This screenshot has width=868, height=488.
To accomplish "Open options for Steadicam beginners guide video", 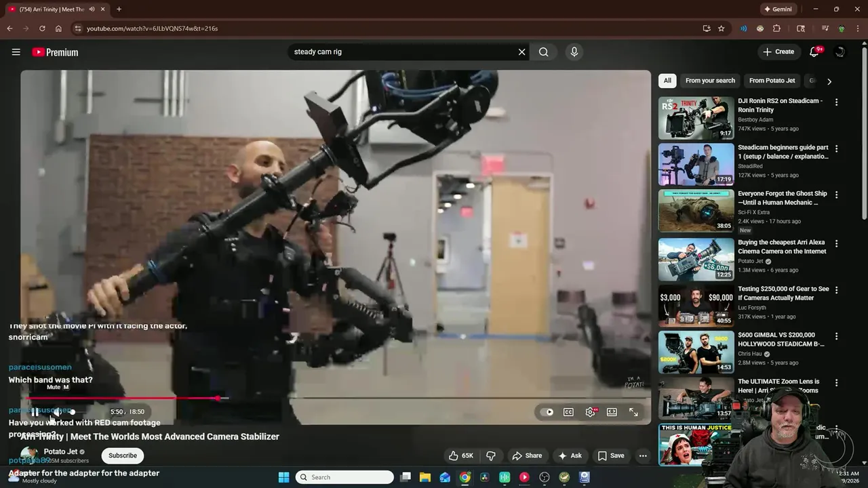I will [836, 148].
